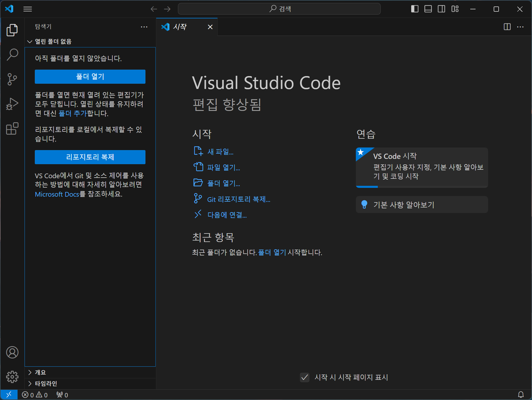
Task: Split the editor to the right
Action: (x=507, y=27)
